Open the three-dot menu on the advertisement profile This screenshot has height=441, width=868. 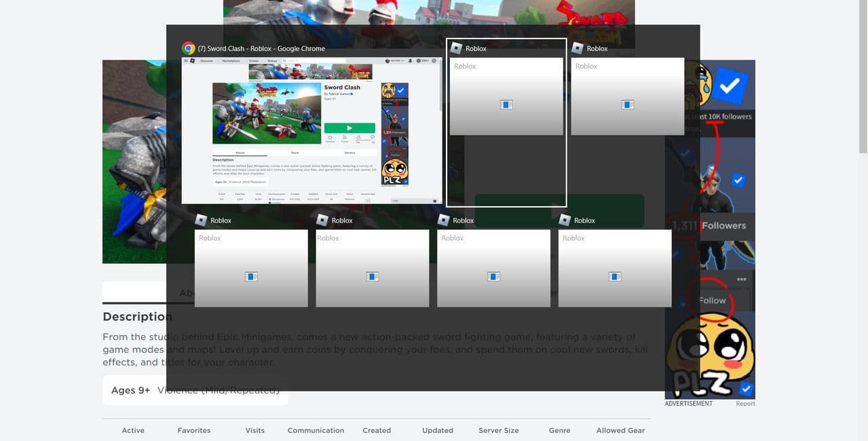741,279
